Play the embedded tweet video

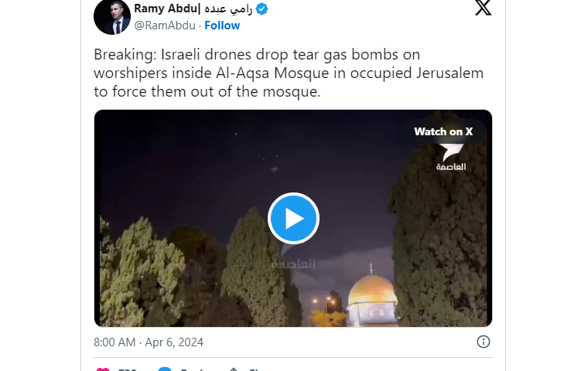293,218
